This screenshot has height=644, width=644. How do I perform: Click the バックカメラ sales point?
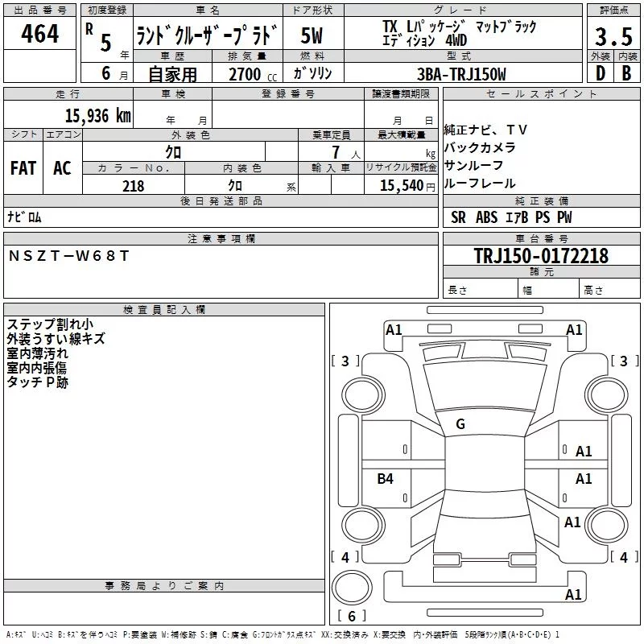pos(480,147)
